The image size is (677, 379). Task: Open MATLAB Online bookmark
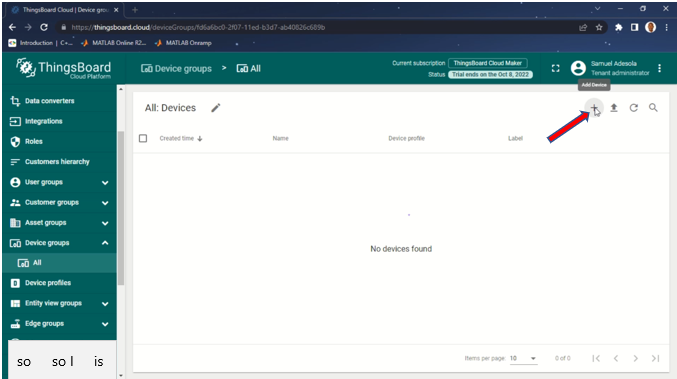click(114, 43)
